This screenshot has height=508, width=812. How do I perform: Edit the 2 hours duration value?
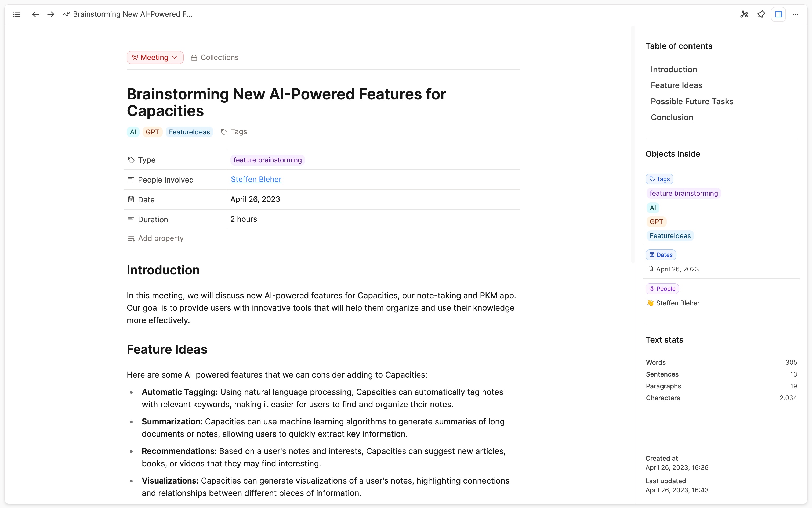(x=244, y=219)
